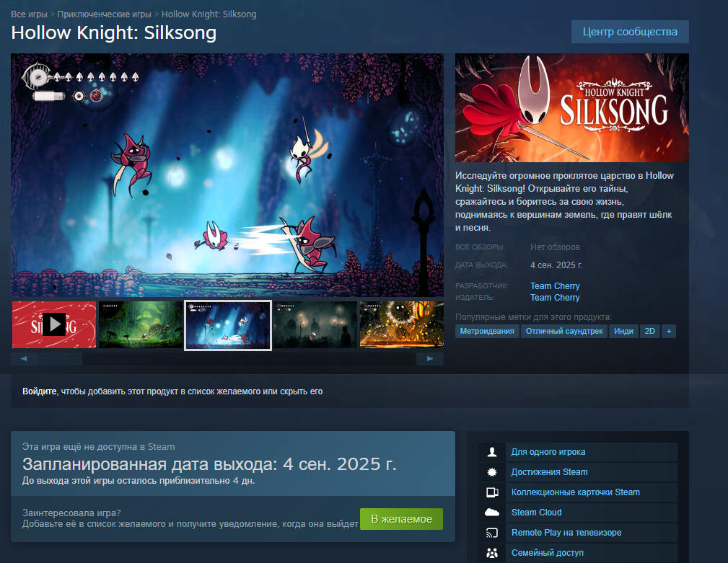Select the Инди tag
The height and width of the screenshot is (563, 728).
coord(623,331)
